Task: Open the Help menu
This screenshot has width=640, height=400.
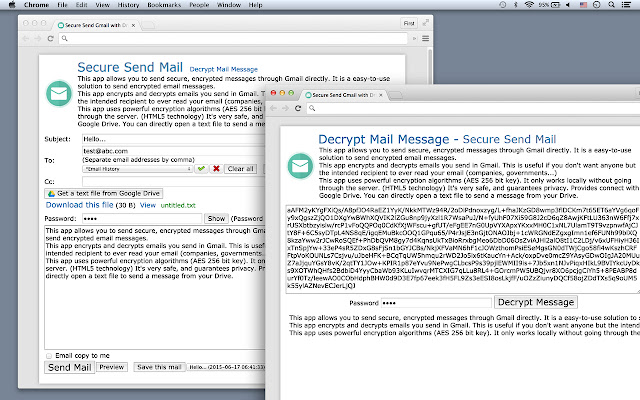Action: (256, 5)
